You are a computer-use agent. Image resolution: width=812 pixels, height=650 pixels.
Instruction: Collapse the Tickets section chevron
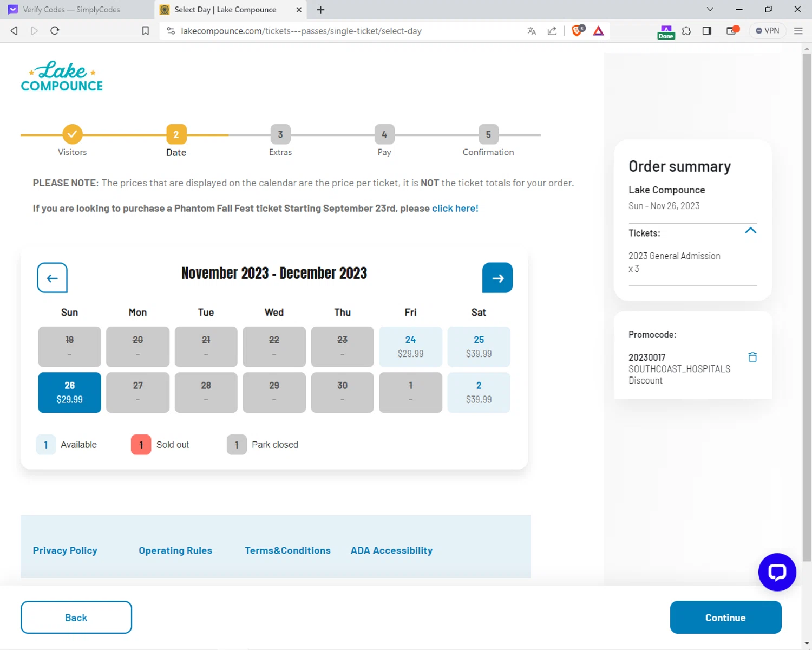point(750,231)
